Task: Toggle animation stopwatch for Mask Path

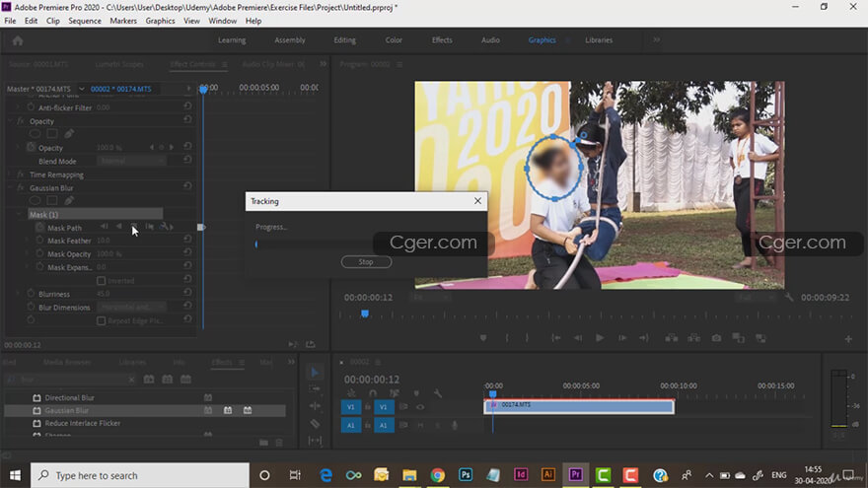Action: 39,228
